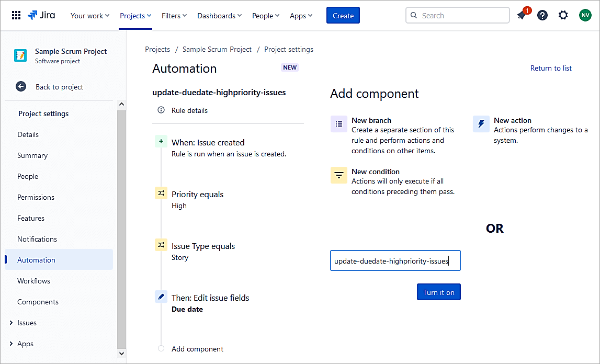Open the help question mark icon

pos(542,15)
